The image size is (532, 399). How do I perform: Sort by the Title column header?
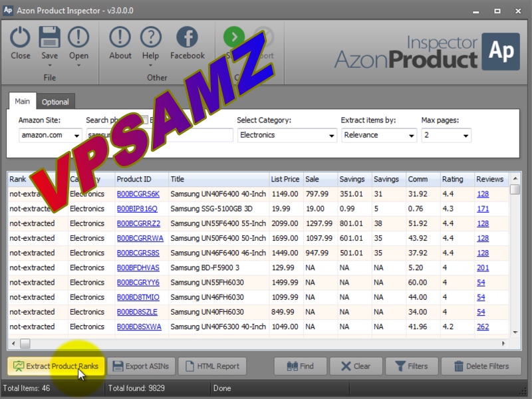[x=219, y=179]
